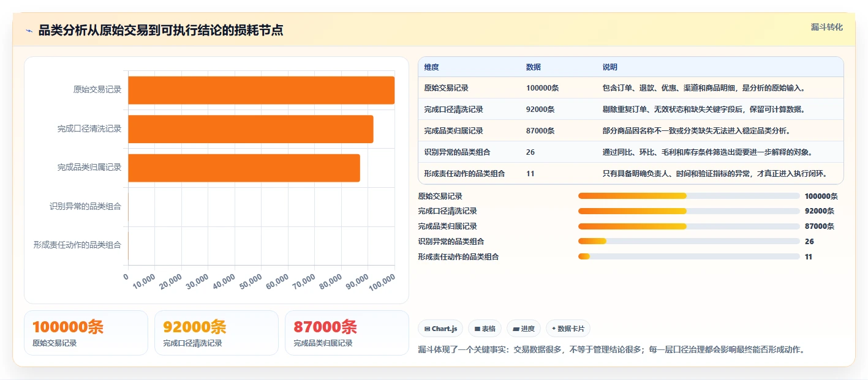Click the 漏斗转化 tag in the header
Viewport: 868px width, 380px height.
[x=826, y=27]
